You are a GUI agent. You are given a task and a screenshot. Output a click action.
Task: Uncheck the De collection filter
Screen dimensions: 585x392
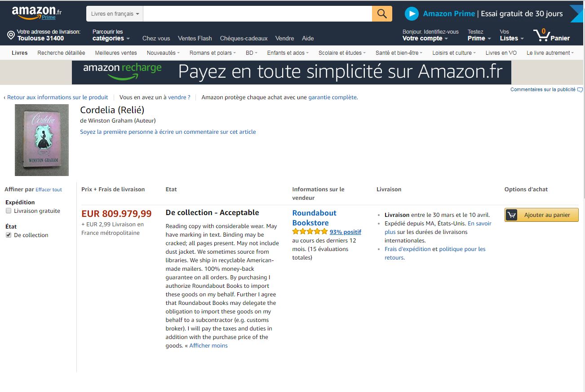[x=9, y=235]
